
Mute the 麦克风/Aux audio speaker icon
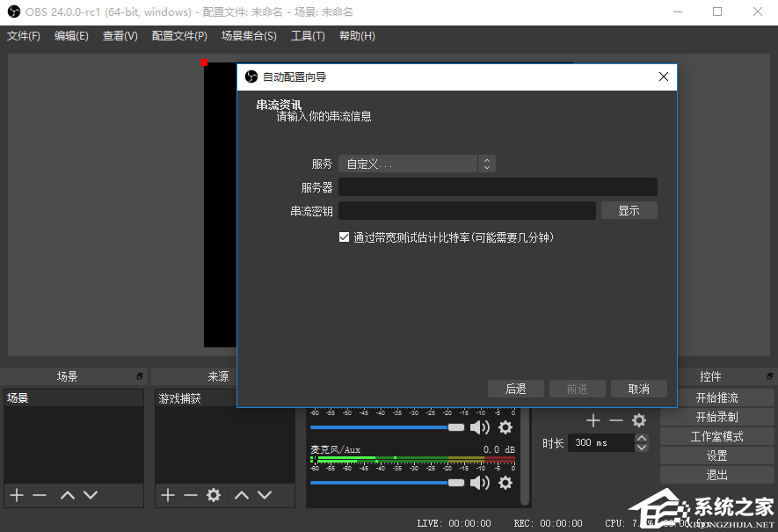coord(479,483)
